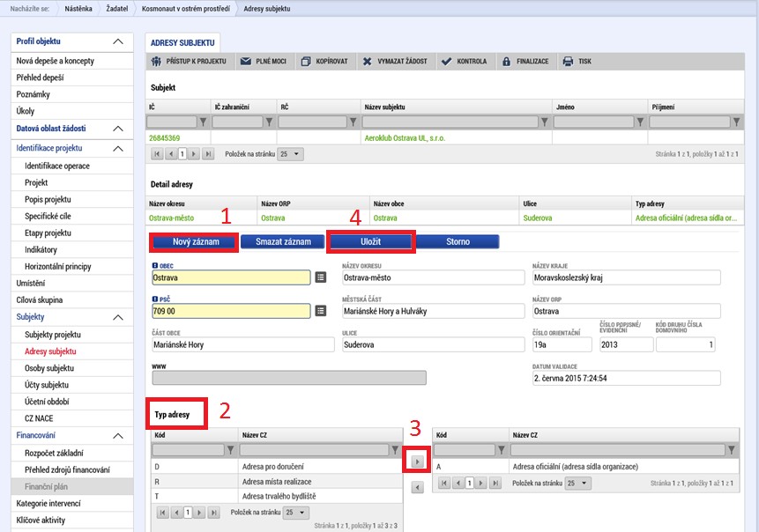
Task: Go to first page in Subjekt pager
Action: point(157,154)
